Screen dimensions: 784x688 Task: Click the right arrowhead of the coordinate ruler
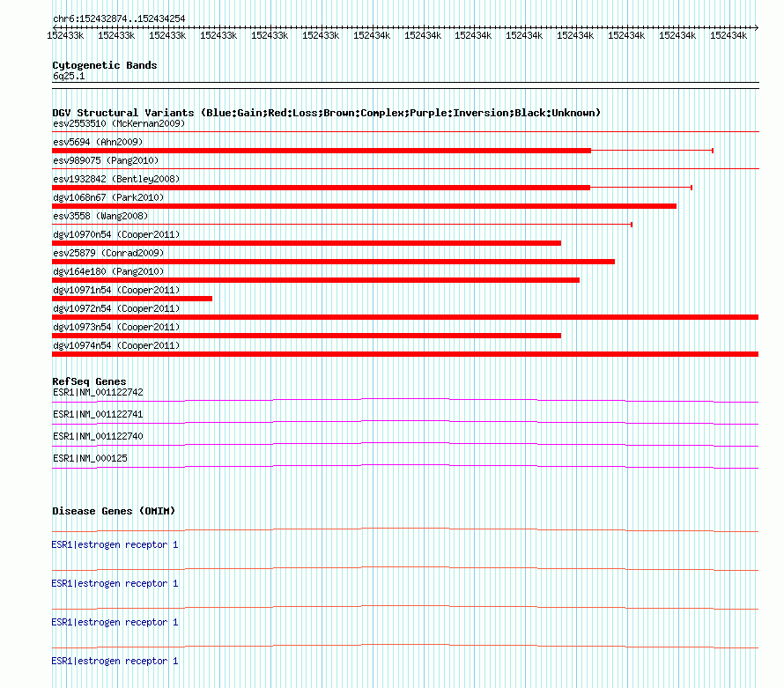(x=757, y=27)
